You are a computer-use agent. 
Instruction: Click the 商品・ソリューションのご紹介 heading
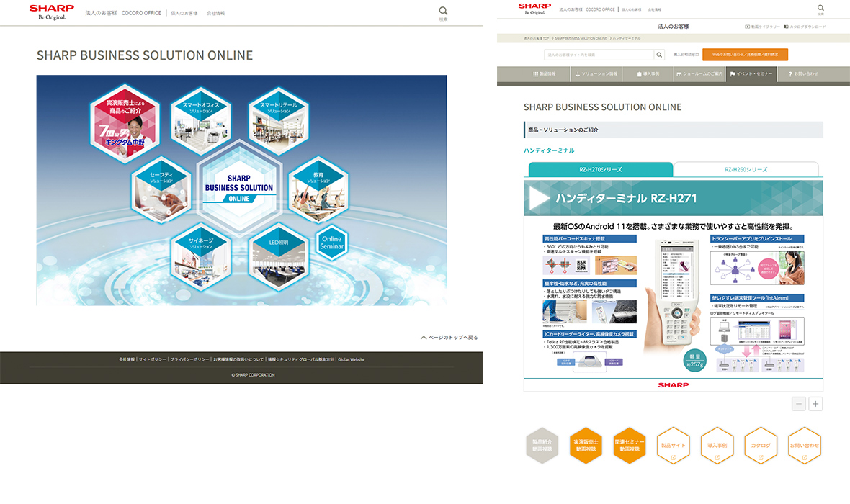click(x=563, y=130)
